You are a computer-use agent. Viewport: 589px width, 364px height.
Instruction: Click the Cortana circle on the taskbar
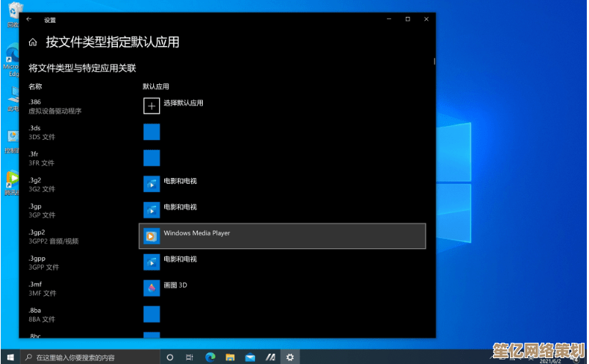pos(170,357)
